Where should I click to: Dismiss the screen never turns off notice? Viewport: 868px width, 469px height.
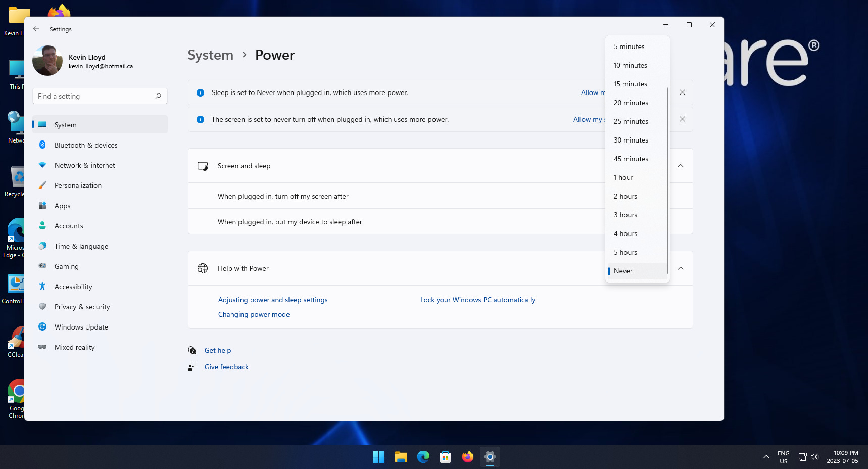click(x=682, y=119)
